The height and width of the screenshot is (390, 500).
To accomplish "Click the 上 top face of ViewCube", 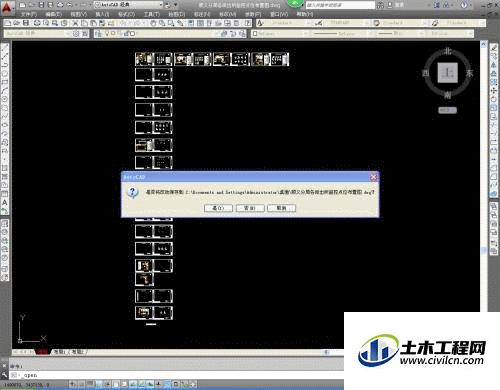I will [x=447, y=72].
